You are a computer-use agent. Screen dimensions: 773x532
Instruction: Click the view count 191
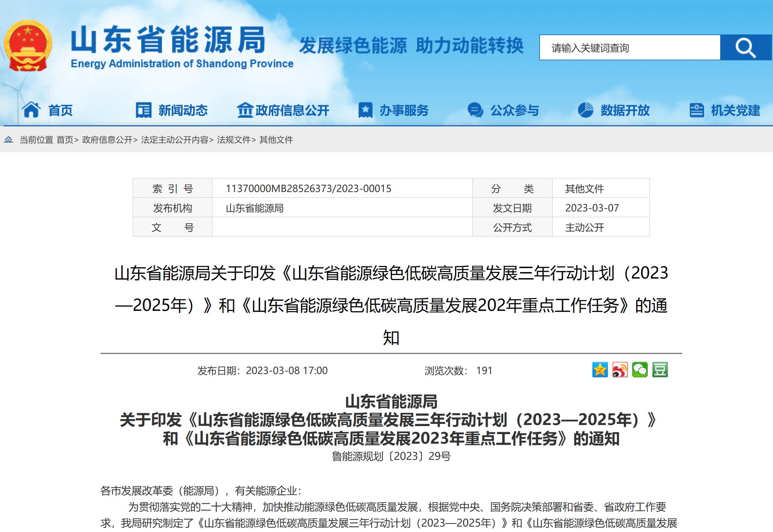tap(484, 370)
